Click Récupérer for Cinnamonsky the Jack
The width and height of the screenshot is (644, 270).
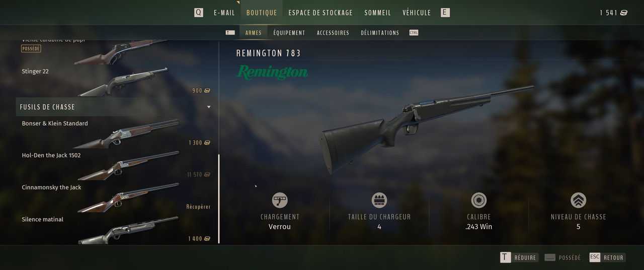point(198,207)
